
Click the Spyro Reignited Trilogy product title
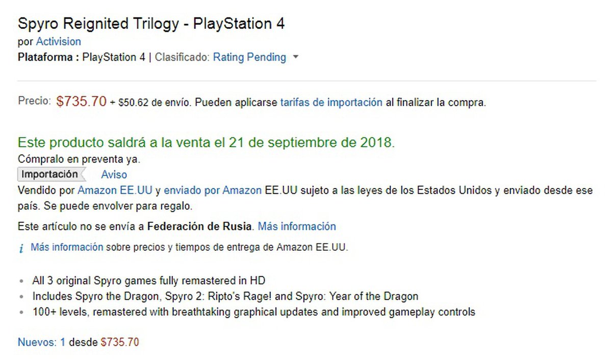(x=151, y=23)
